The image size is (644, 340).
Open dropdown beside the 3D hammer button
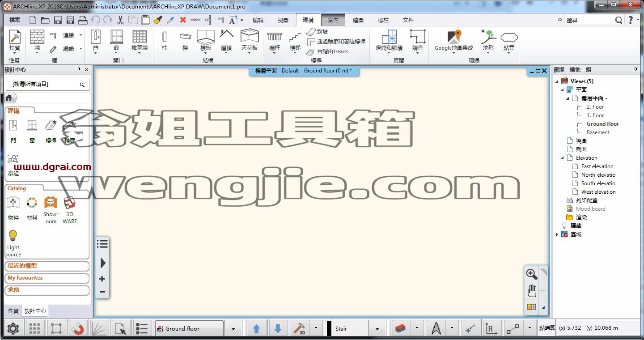pos(316,329)
